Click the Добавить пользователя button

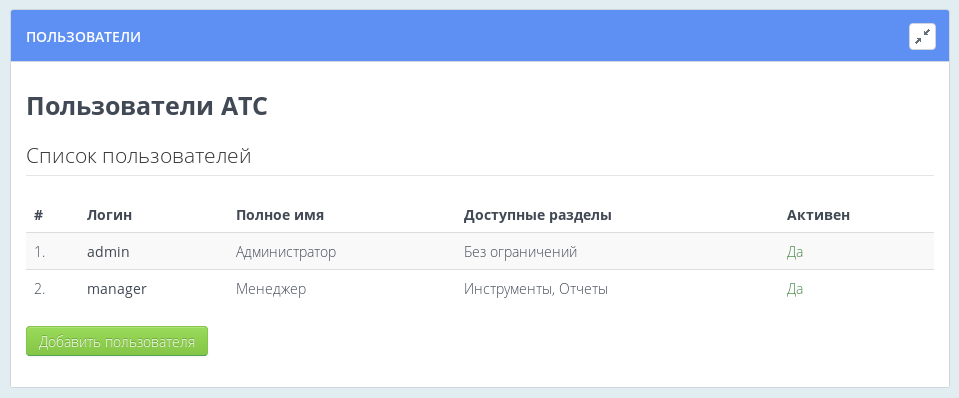click(117, 341)
